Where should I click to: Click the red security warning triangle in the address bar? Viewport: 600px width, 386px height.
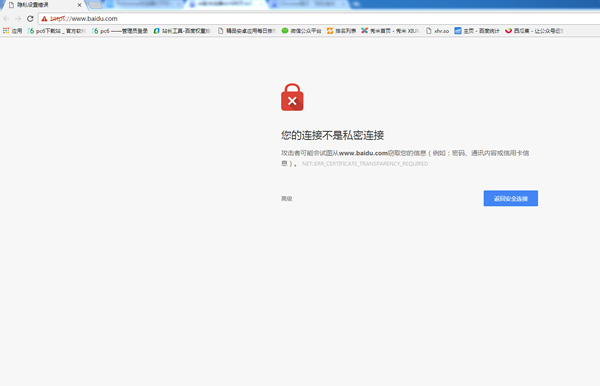click(x=44, y=19)
